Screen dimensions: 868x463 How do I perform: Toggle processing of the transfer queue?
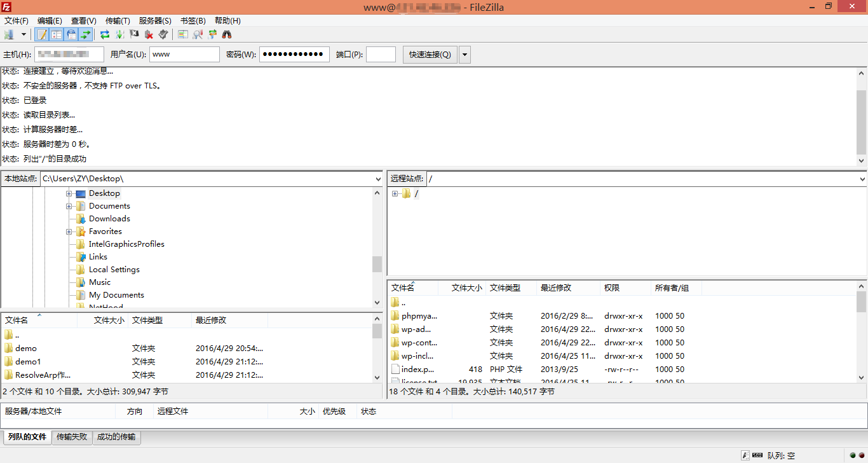click(119, 34)
